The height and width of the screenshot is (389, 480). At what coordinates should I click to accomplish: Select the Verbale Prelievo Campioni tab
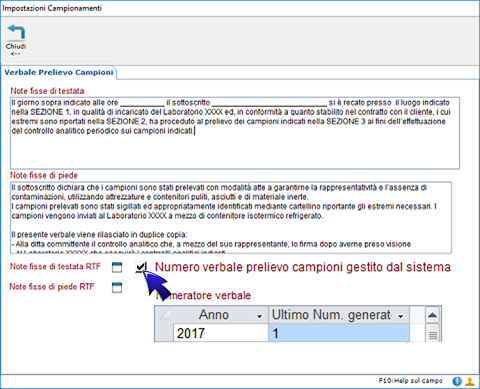[59, 72]
